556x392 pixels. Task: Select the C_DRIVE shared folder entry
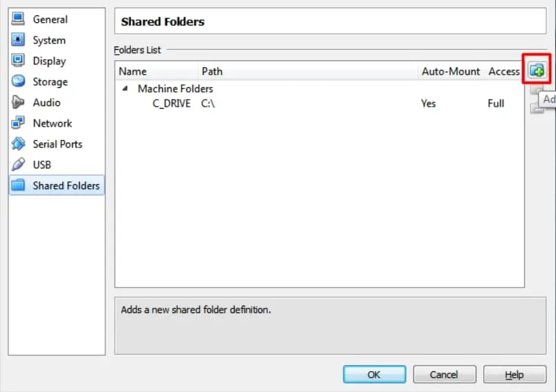pos(171,103)
